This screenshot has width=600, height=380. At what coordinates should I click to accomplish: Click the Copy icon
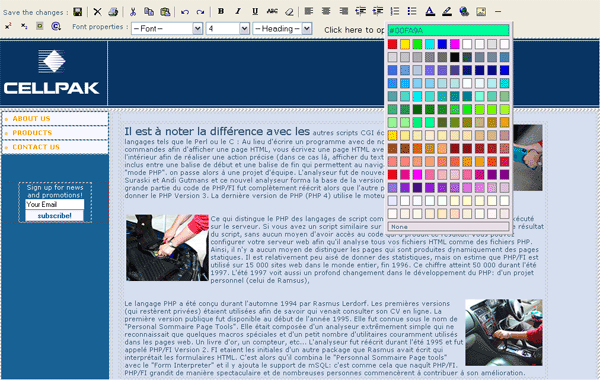point(149,12)
